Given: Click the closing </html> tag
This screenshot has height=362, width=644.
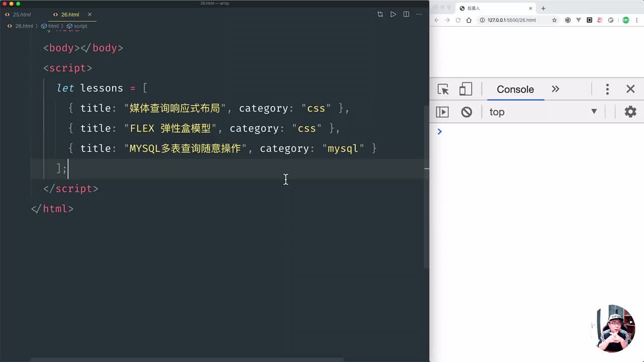Looking at the screenshot, I should [x=52, y=209].
